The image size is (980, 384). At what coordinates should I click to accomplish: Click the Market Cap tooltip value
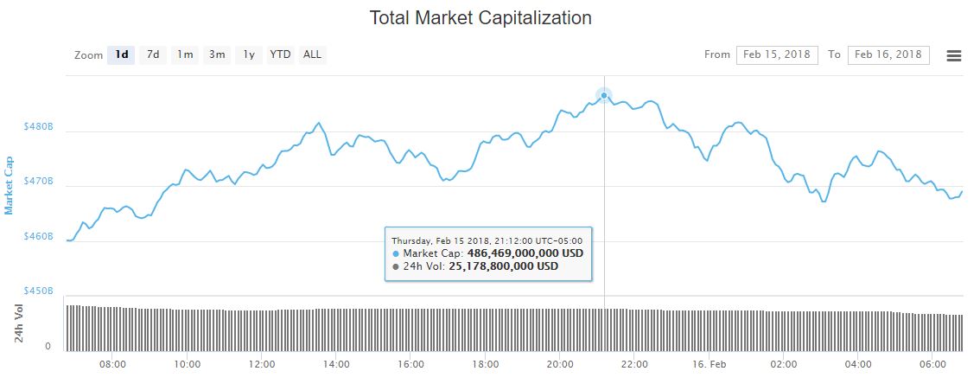pyautogui.click(x=525, y=253)
